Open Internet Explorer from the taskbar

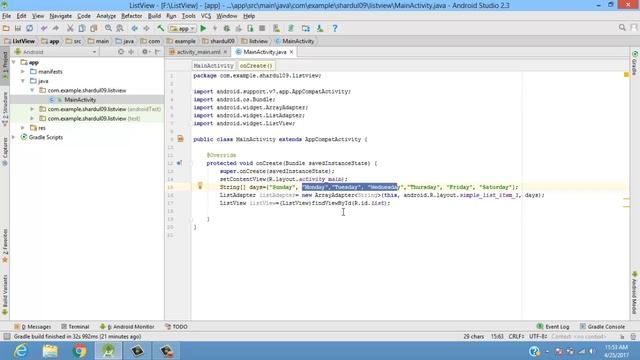(x=20, y=351)
